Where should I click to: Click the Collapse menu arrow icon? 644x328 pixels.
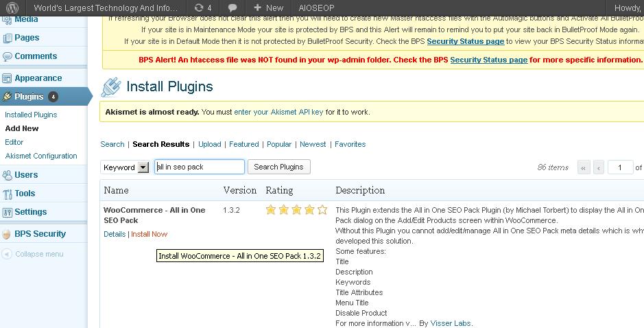tap(7, 254)
